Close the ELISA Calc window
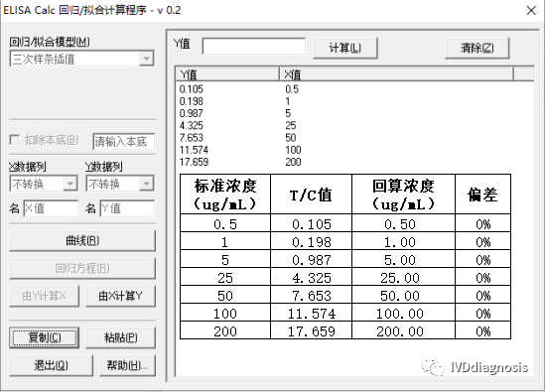545x392 pixels. click(531, 11)
